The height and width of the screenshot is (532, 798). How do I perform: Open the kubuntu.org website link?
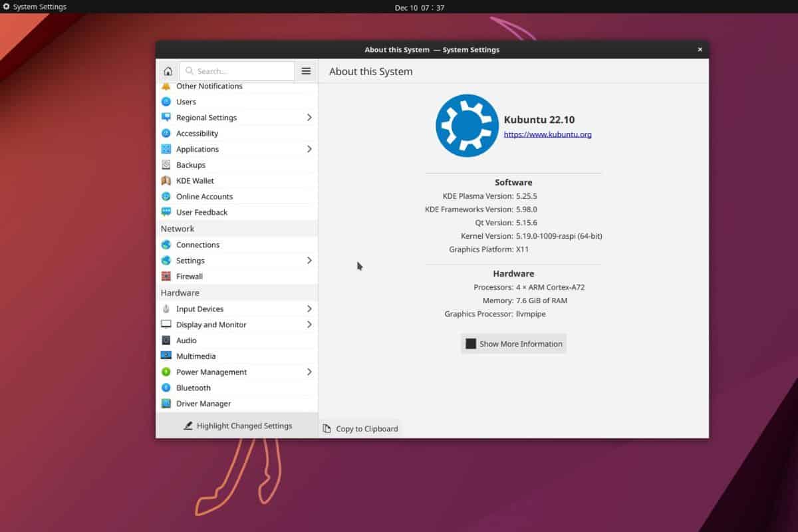547,134
